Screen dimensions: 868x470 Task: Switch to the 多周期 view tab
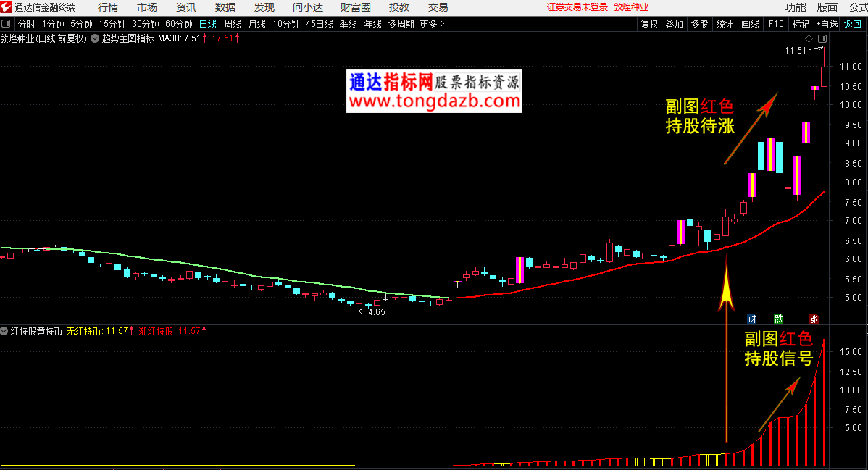point(401,24)
